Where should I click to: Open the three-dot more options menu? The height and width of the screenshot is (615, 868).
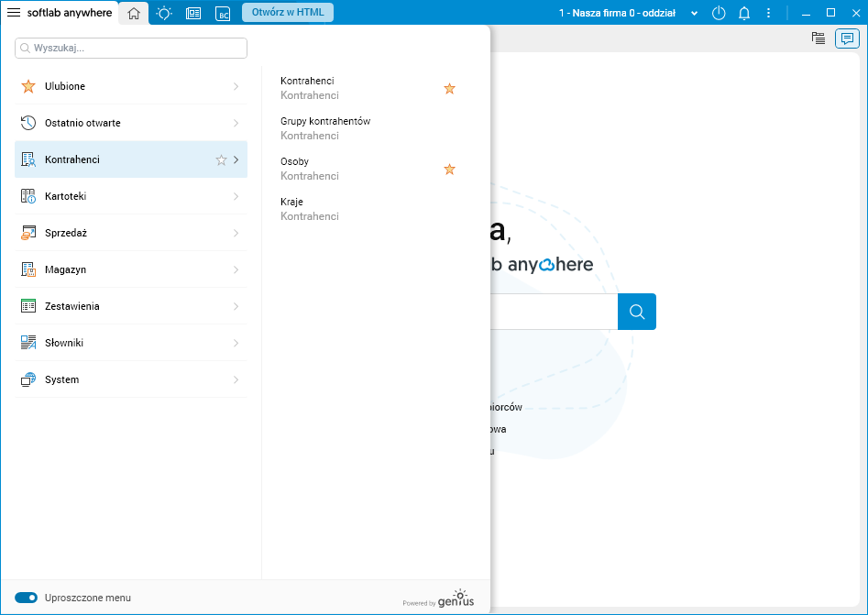tap(768, 13)
